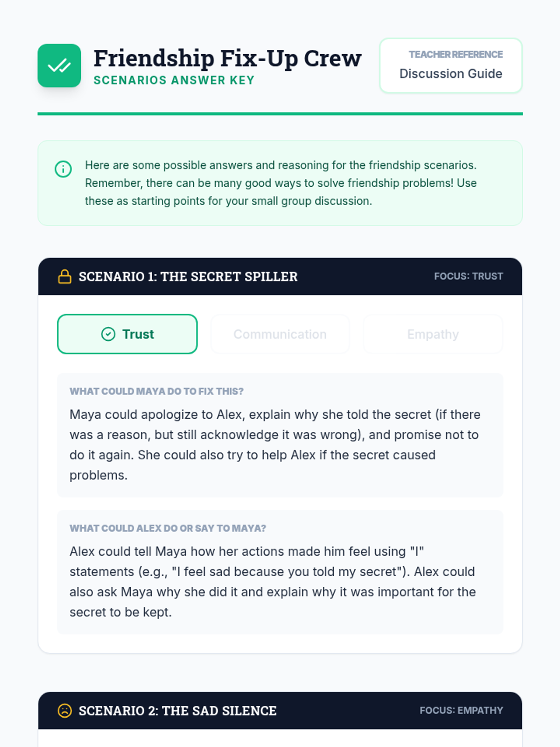The height and width of the screenshot is (747, 560).
Task: Click Alex's "I" statements answer paragraph
Action: [x=273, y=582]
